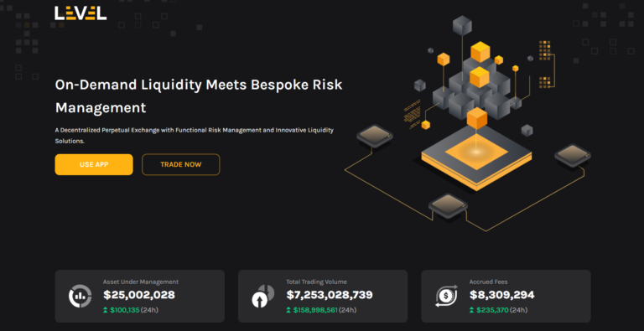Click the Asset Under Management donut chart icon
The height and width of the screenshot is (331, 644).
[80, 296]
